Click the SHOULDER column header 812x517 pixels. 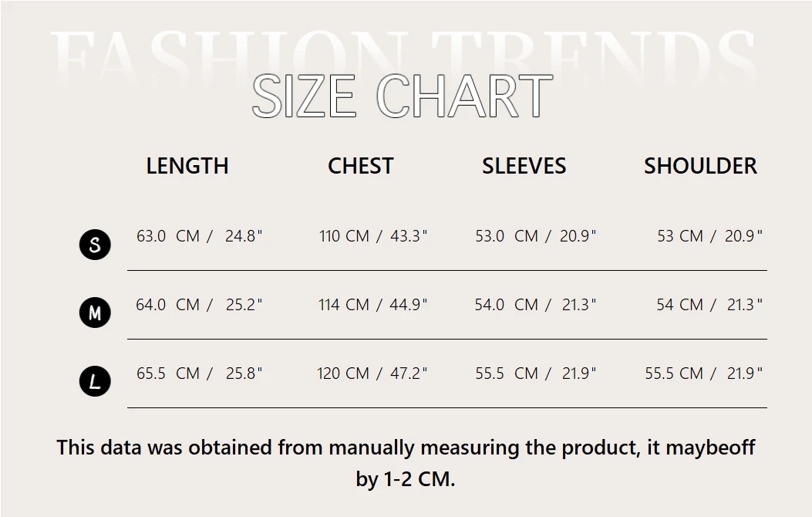tap(700, 165)
